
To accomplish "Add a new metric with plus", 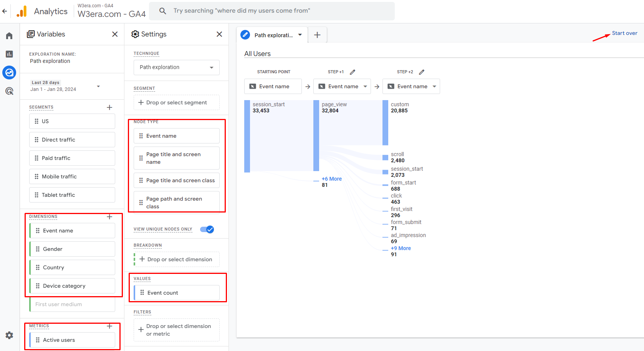I will click(109, 326).
